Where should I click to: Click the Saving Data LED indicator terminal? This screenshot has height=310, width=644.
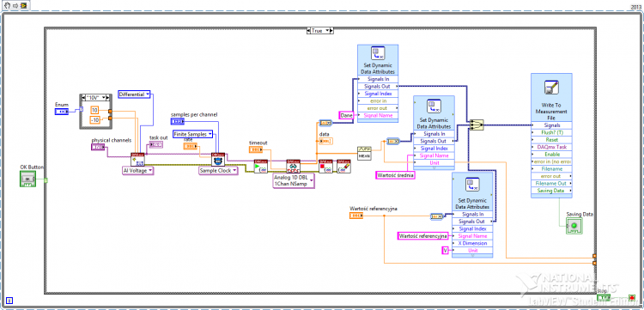coord(574,226)
